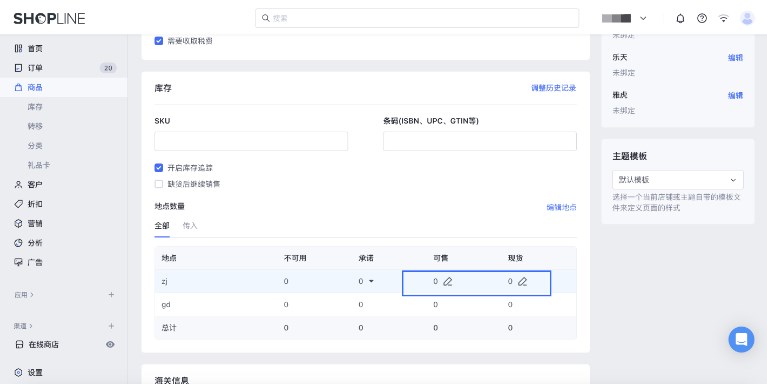The image size is (767, 384).
Task: Click the 主题模板 heading
Action: tap(630, 157)
